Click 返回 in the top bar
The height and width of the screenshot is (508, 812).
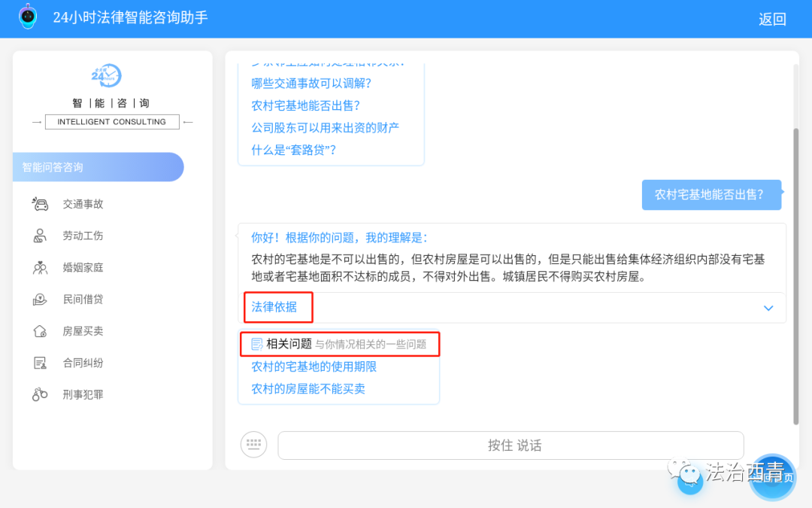coord(773,19)
